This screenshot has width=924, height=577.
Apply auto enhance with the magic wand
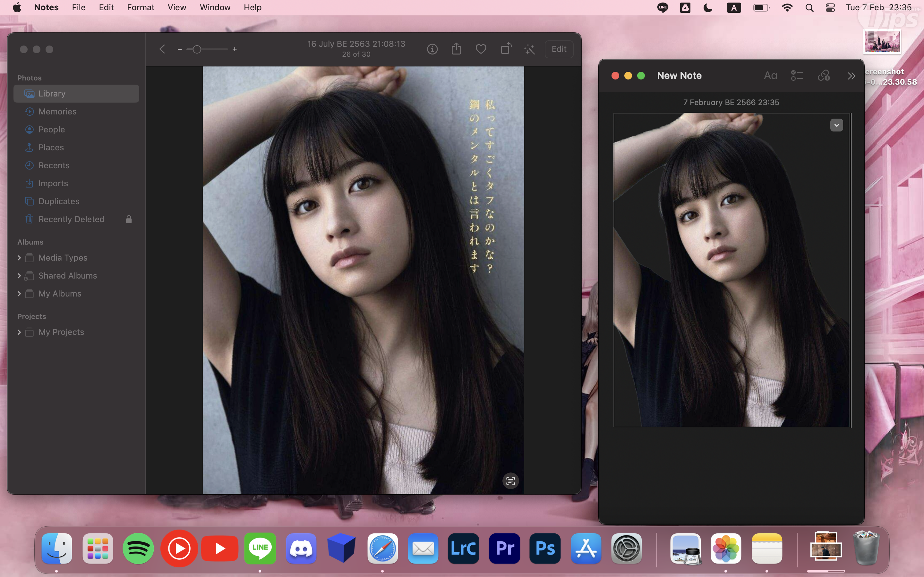point(530,49)
